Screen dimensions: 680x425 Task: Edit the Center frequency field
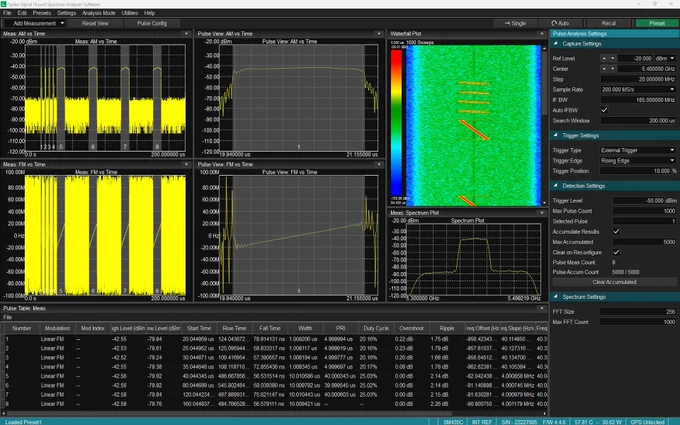click(x=647, y=69)
